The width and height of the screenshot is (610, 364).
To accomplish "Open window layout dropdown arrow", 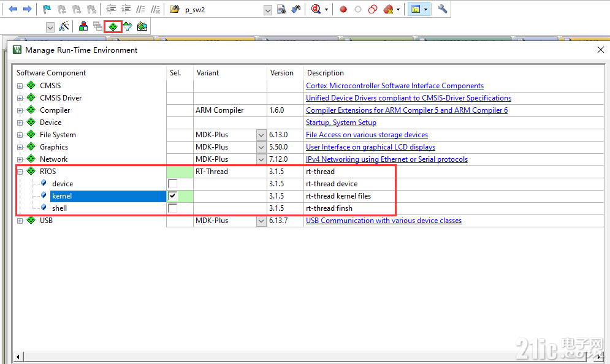I will tap(426, 9).
